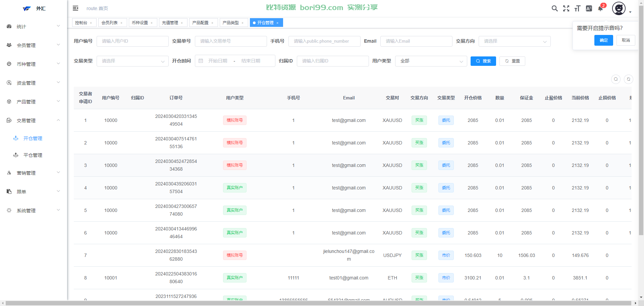Click the 跟单 sidebar icon

9,191
